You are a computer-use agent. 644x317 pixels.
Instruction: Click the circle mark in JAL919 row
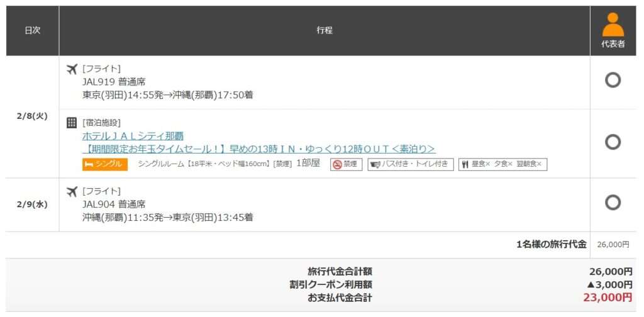[613, 81]
